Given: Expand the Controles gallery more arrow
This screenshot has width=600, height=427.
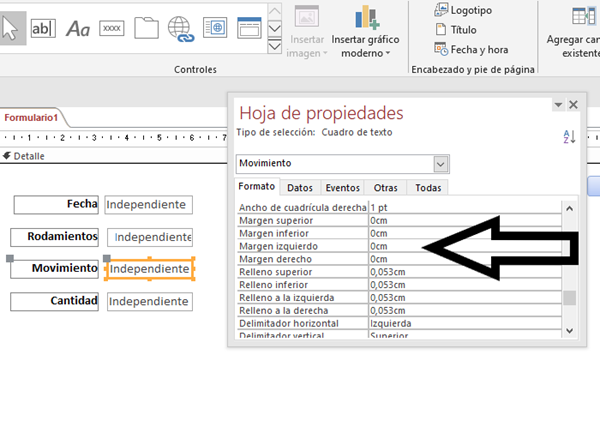Looking at the screenshot, I should (275, 46).
